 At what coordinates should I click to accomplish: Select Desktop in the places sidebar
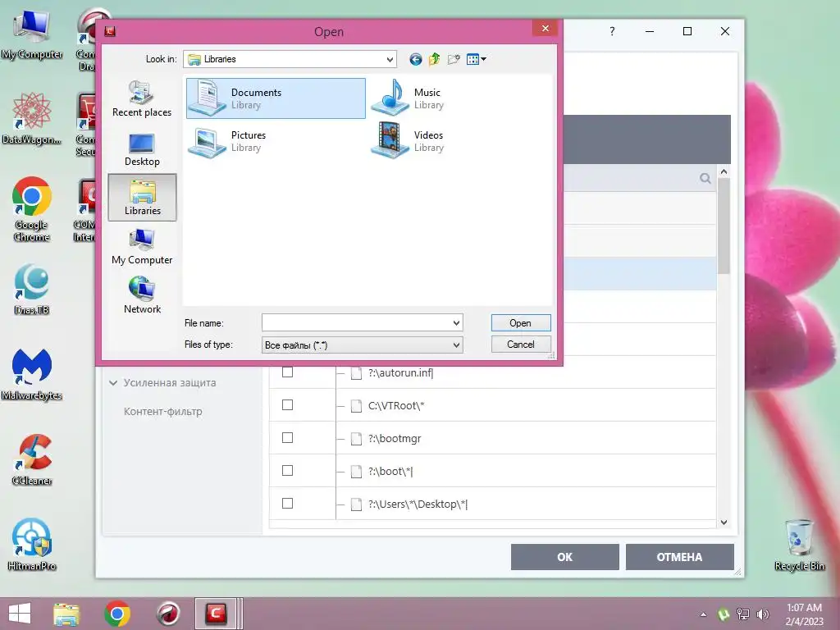[x=142, y=149]
